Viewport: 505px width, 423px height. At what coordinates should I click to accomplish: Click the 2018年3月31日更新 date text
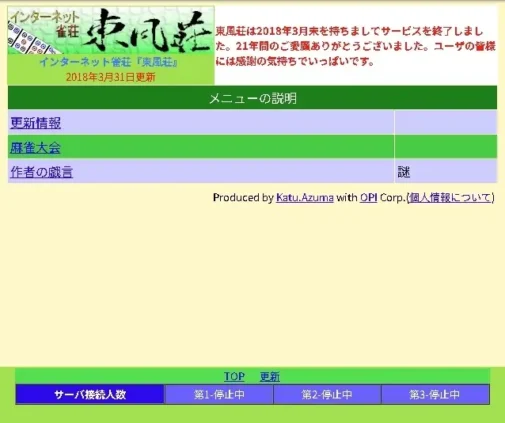click(111, 77)
